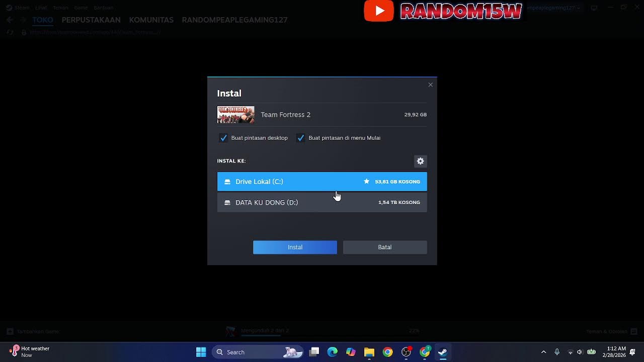Click the drive icon beside Drive Lokal (C:)

[x=227, y=182]
